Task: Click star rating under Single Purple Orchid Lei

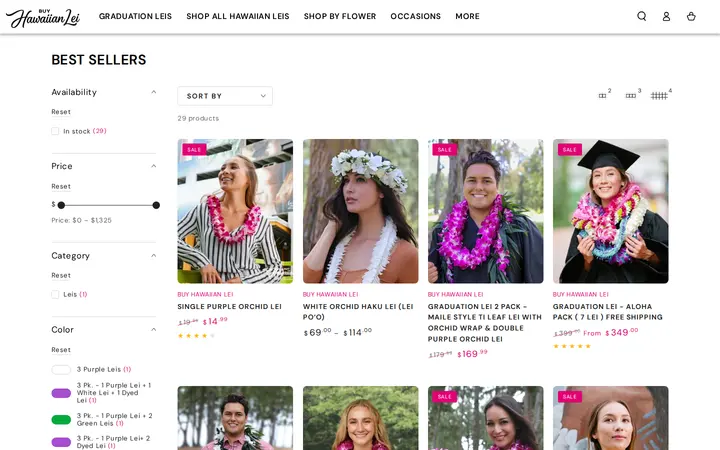Action: pyautogui.click(x=196, y=336)
